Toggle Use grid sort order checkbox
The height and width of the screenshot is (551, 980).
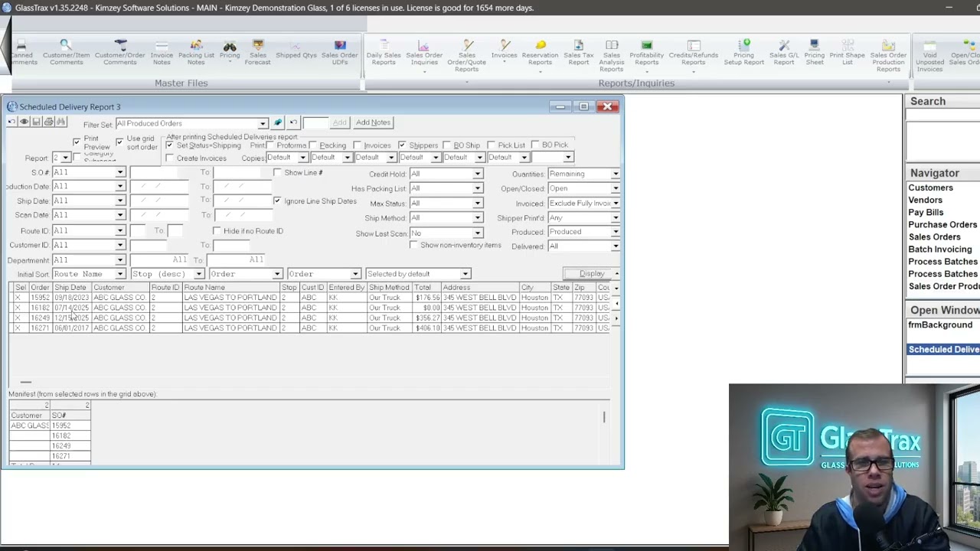[119, 142]
